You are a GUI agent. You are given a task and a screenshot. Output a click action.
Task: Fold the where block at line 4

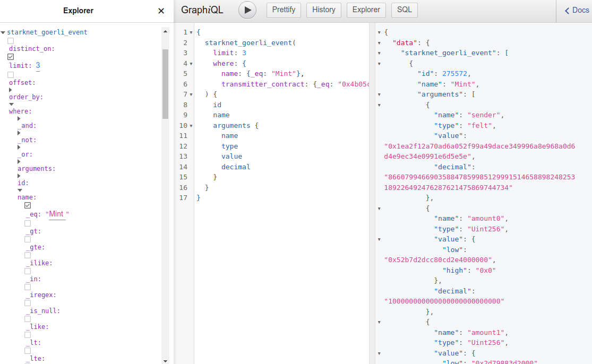[191, 64]
